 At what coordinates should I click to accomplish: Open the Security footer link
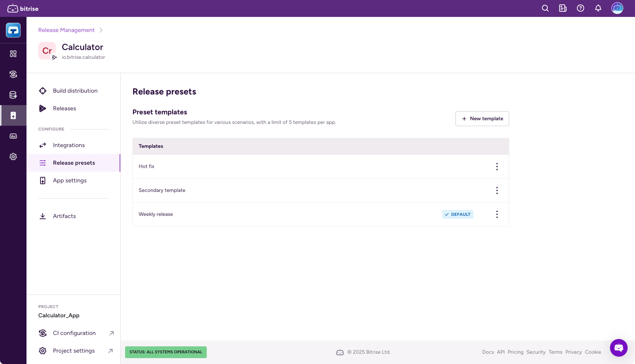click(536, 352)
